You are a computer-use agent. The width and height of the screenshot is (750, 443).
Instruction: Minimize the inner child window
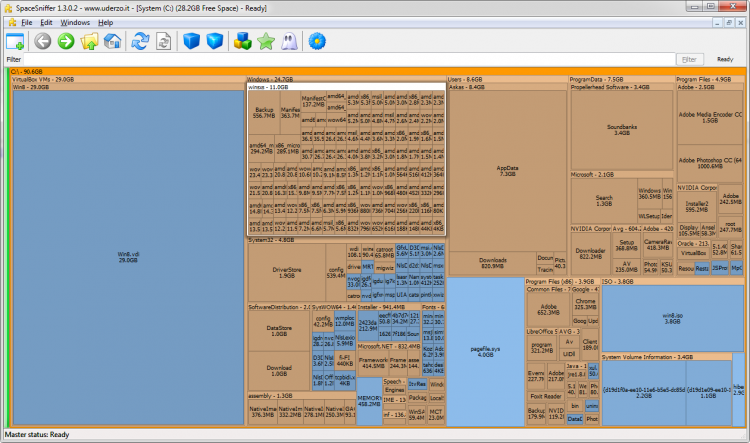coord(717,22)
